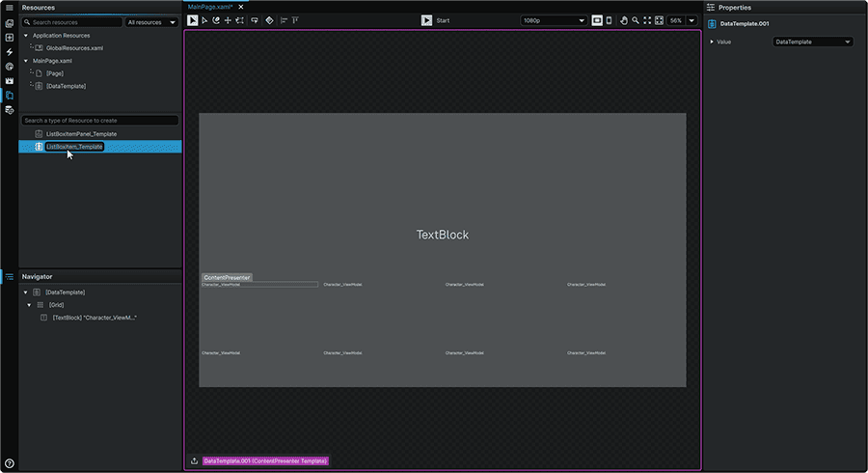Click the TextBlock element on canvas
This screenshot has height=473, width=868.
coord(443,235)
